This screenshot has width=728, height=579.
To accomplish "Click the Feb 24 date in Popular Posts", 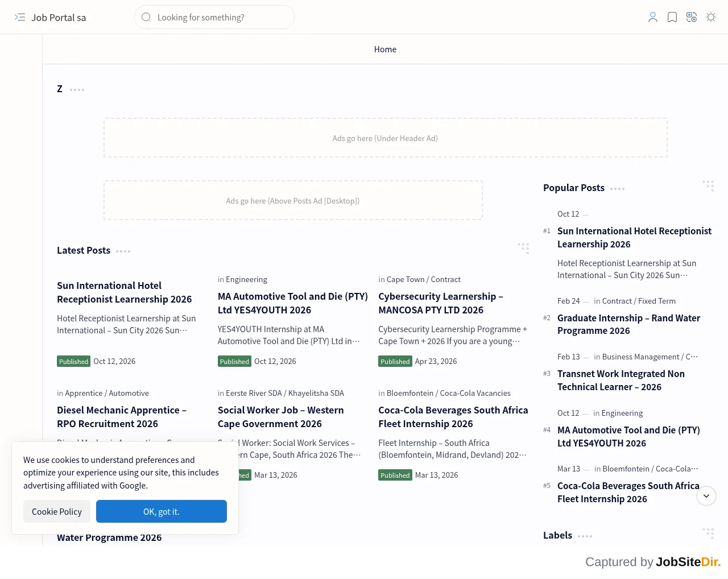I will click(x=569, y=301).
